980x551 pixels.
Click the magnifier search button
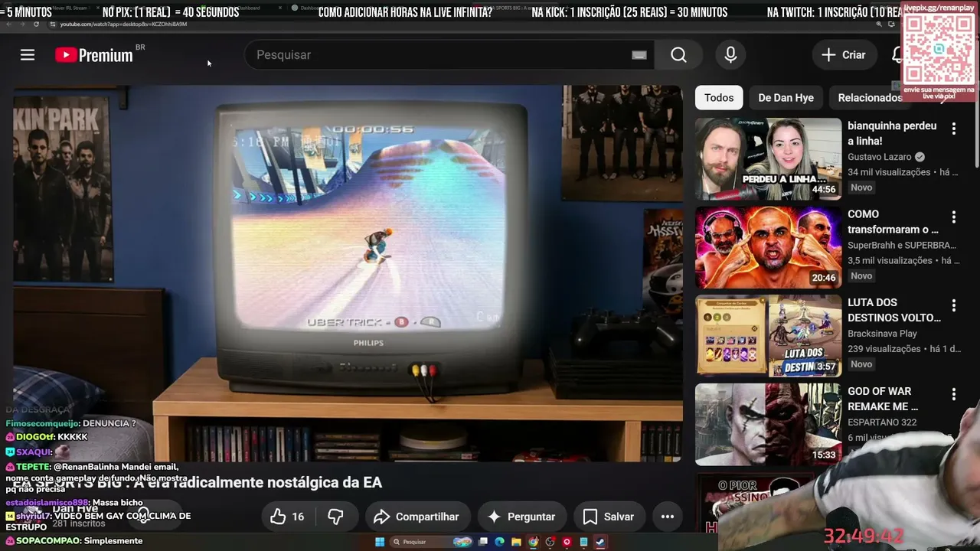pyautogui.click(x=678, y=55)
